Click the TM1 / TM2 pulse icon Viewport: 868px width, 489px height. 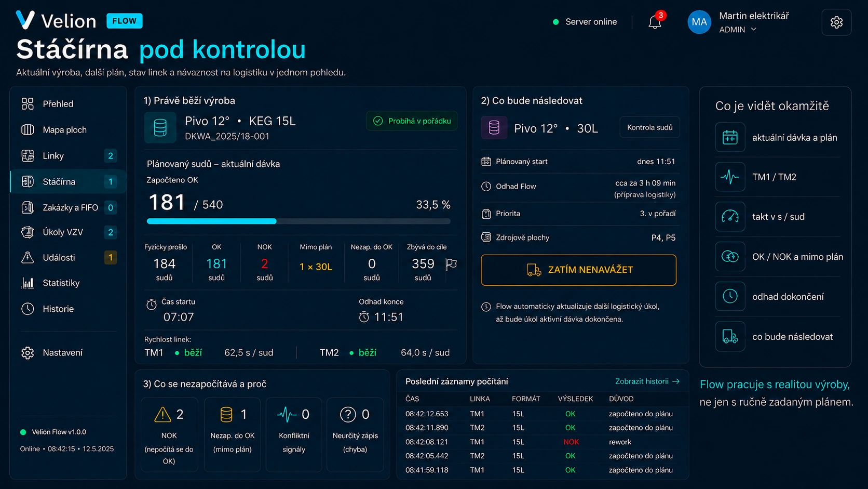[x=730, y=177]
